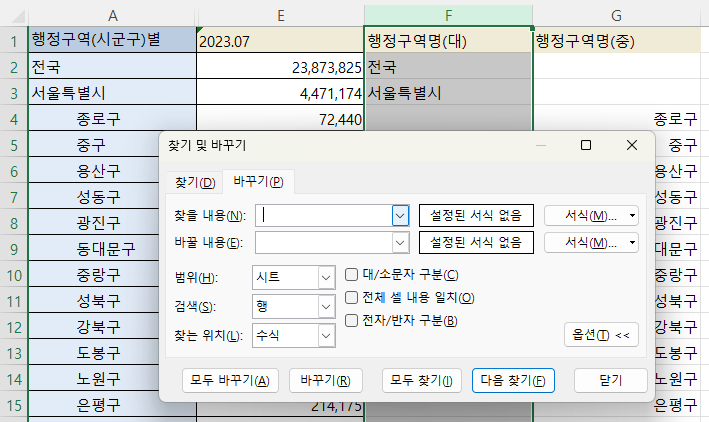Select column F header

pos(449,16)
